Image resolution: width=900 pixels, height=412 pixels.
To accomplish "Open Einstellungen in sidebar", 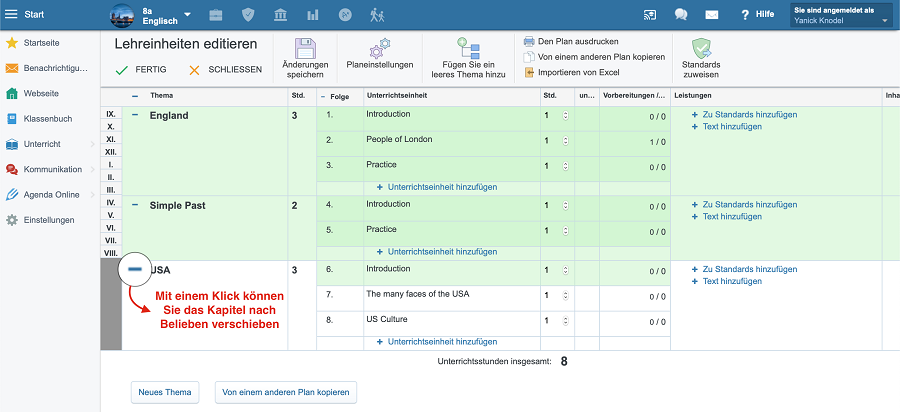I will point(49,220).
